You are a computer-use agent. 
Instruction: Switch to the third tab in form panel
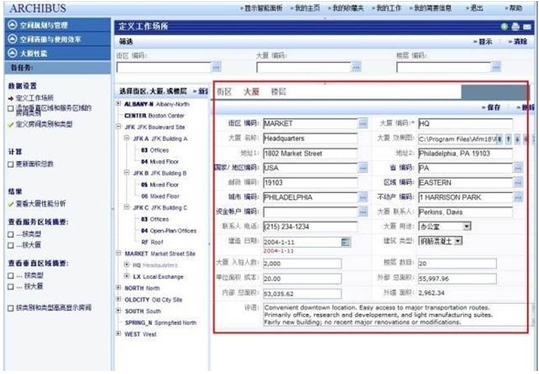pos(278,92)
